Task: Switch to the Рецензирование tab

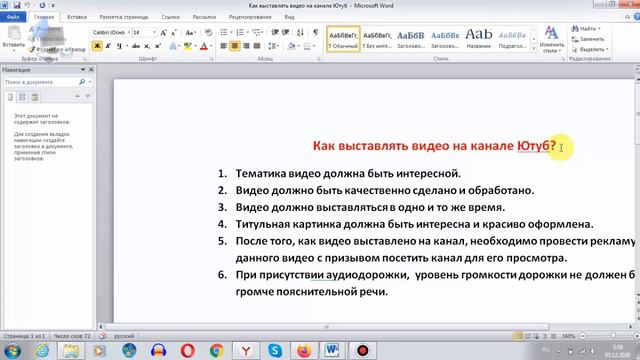Action: (250, 17)
